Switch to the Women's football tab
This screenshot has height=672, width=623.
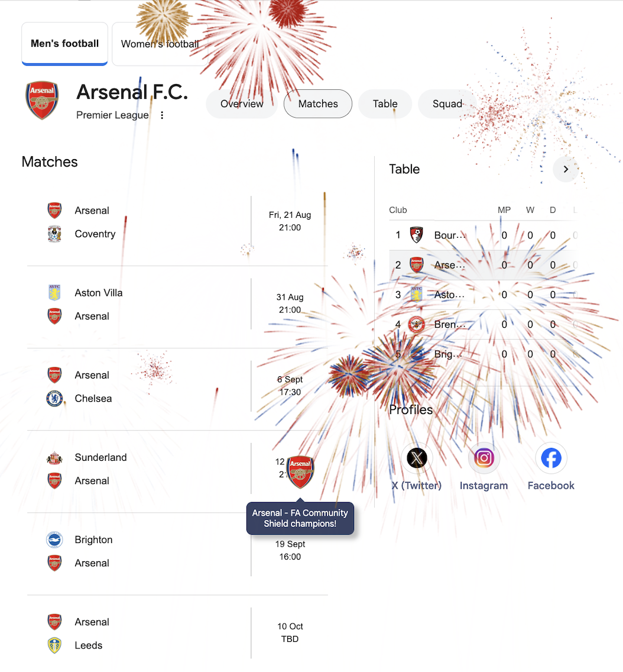160,44
